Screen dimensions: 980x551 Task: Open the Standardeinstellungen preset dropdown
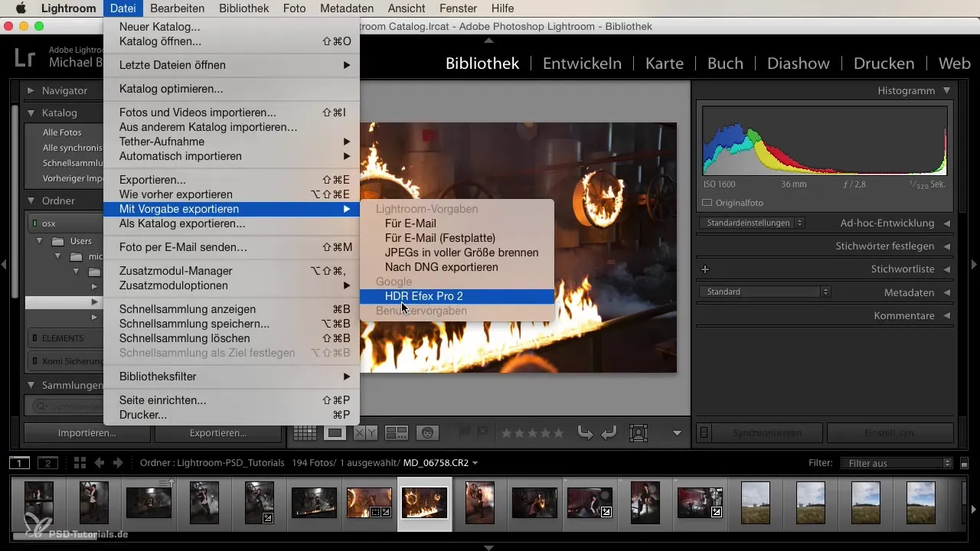[752, 223]
